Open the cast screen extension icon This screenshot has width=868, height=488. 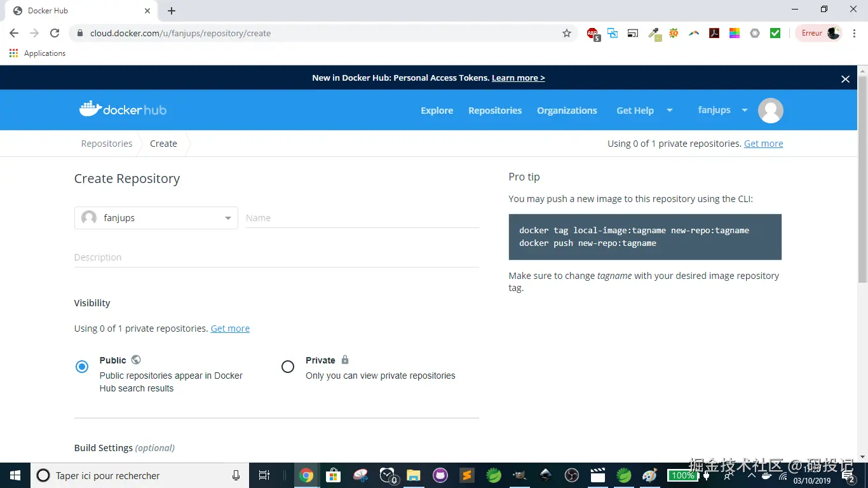[x=633, y=33]
